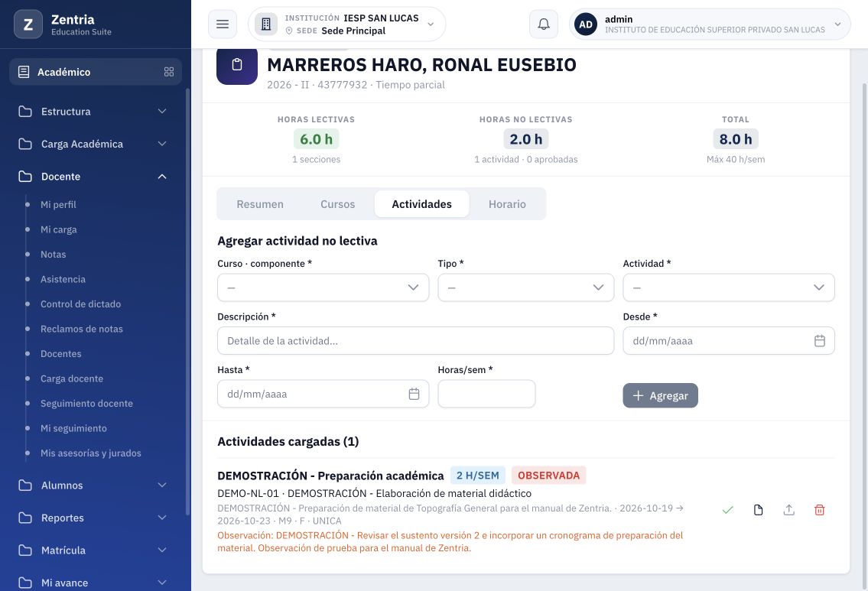The height and width of the screenshot is (591, 868).
Task: Switch to the Cursos tab
Action: point(338,204)
